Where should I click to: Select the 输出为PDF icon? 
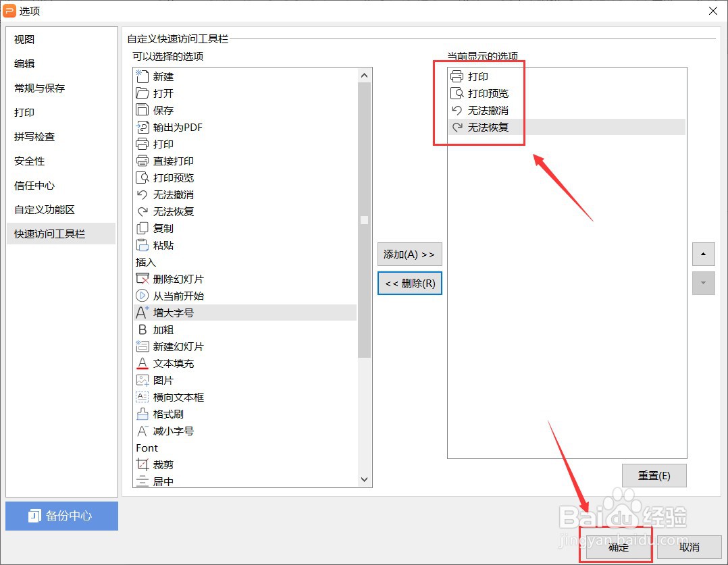point(142,127)
